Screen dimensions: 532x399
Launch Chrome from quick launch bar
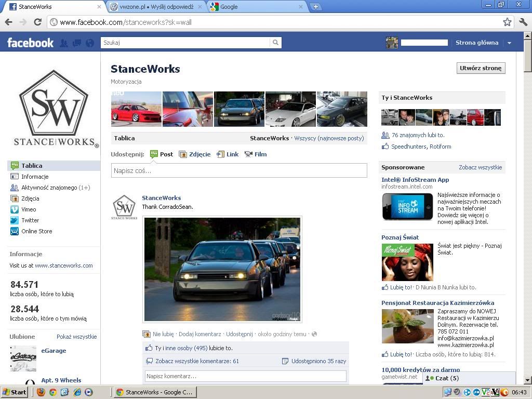pyautogui.click(x=53, y=392)
